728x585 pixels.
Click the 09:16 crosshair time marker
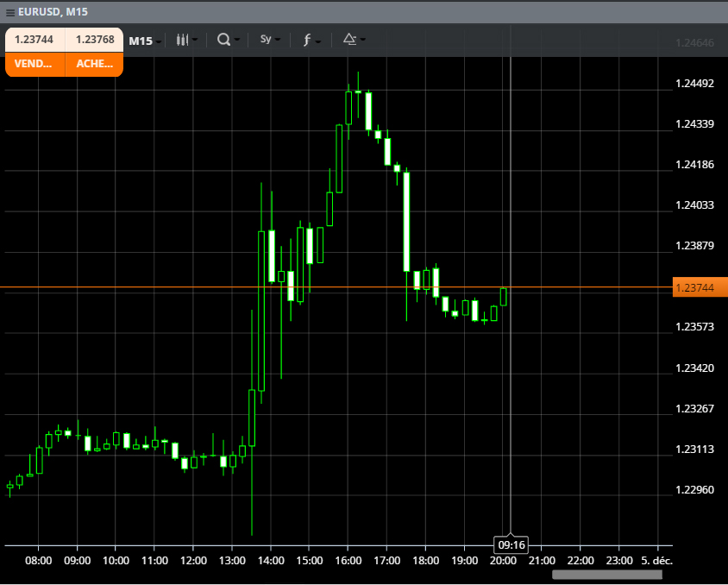tap(511, 545)
